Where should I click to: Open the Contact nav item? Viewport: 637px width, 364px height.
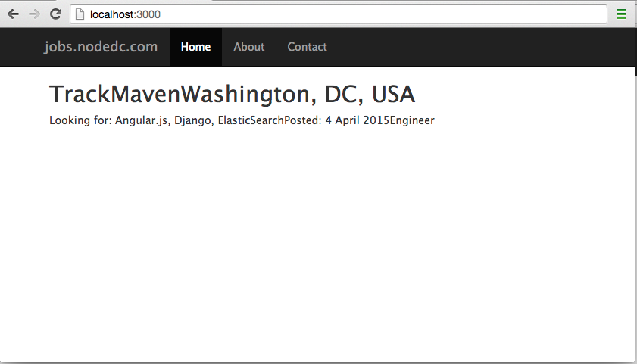pyautogui.click(x=307, y=47)
